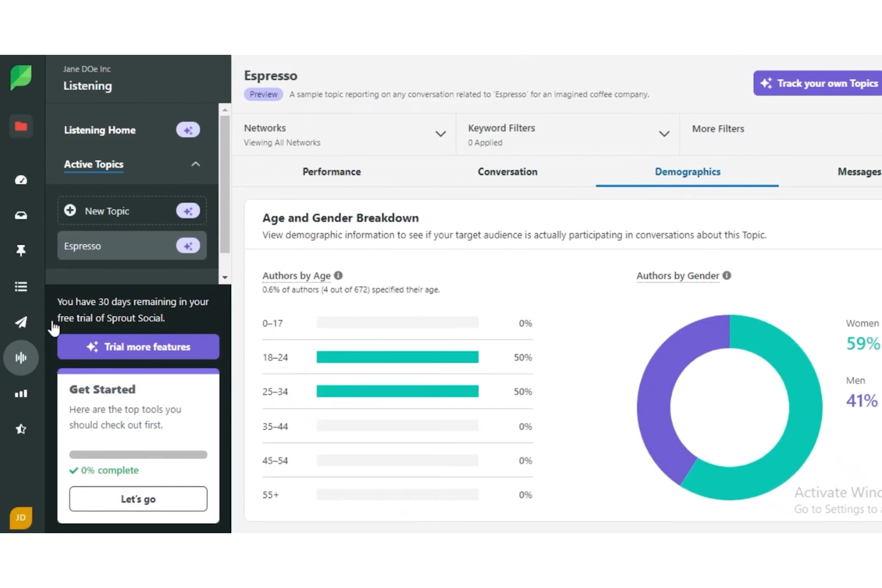Open the Sprout Social home via leaf logo
Screen dimensions: 882x588
21,77
